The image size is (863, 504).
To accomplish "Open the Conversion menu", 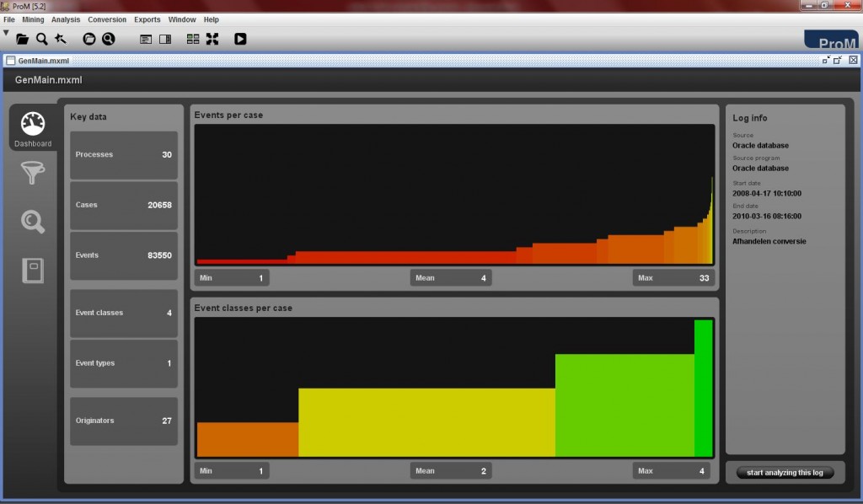I will (107, 19).
